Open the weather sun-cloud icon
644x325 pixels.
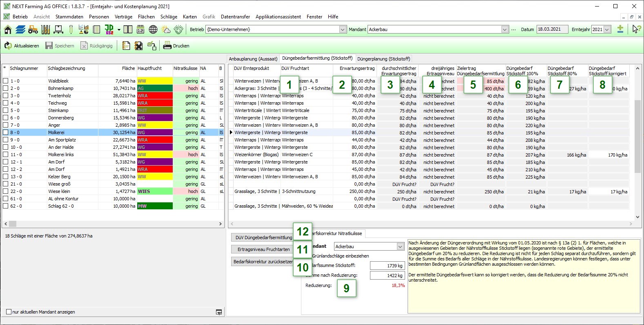pyautogui.click(x=166, y=29)
